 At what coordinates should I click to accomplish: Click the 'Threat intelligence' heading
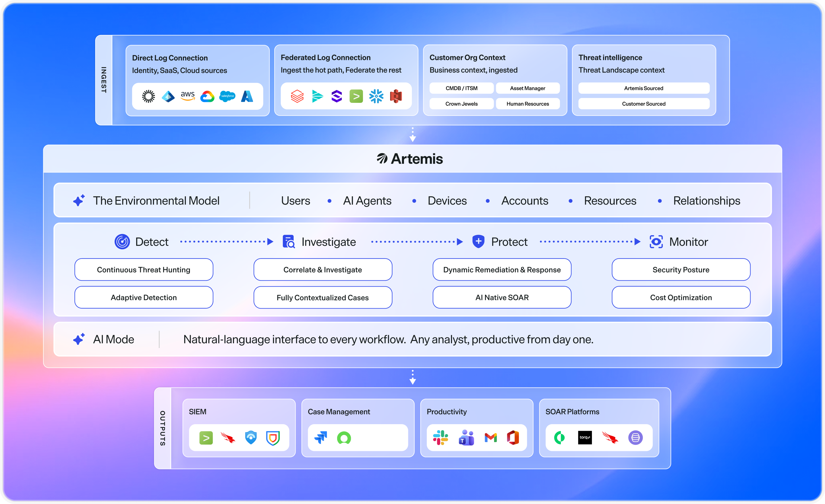(x=610, y=58)
